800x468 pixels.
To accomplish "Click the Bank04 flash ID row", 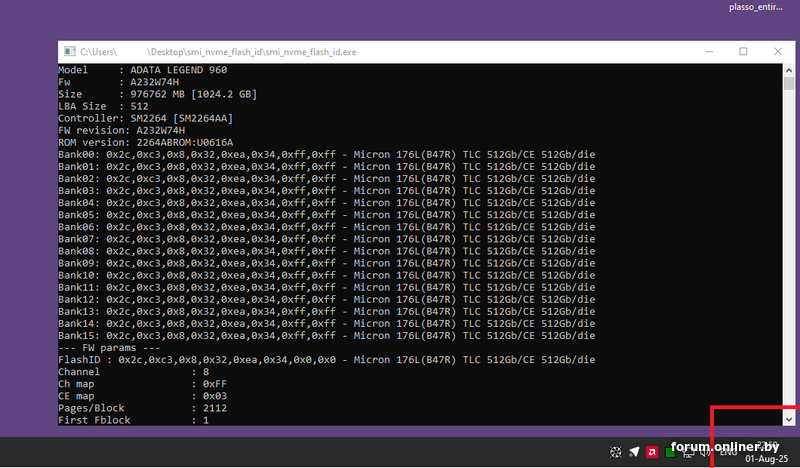I will click(327, 203).
